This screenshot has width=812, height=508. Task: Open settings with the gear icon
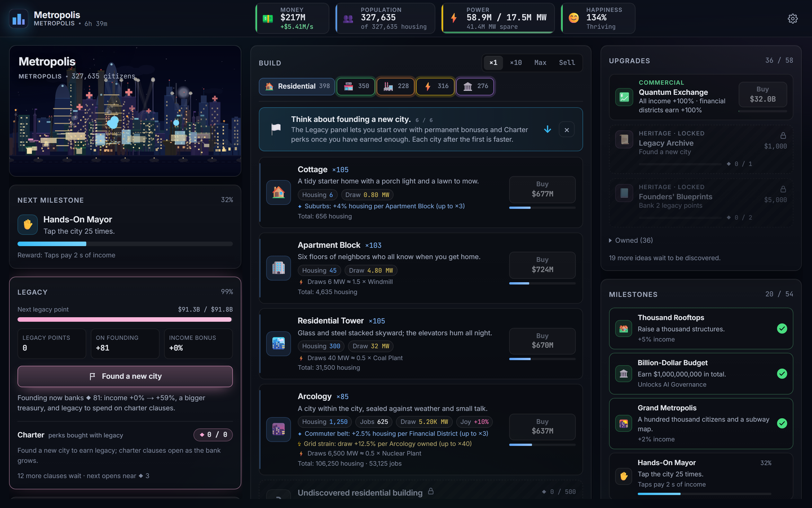(x=792, y=19)
